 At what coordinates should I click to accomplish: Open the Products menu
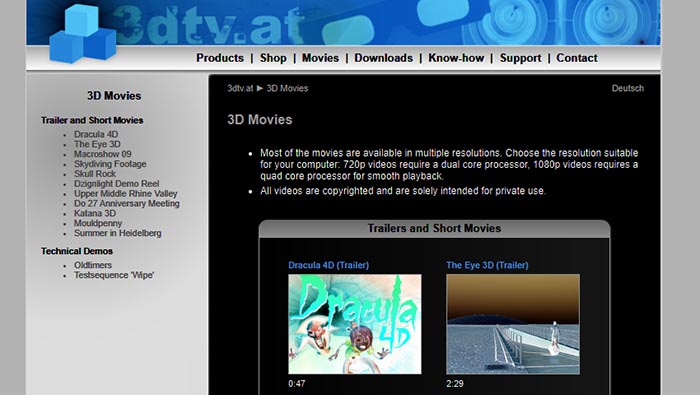pyautogui.click(x=220, y=58)
